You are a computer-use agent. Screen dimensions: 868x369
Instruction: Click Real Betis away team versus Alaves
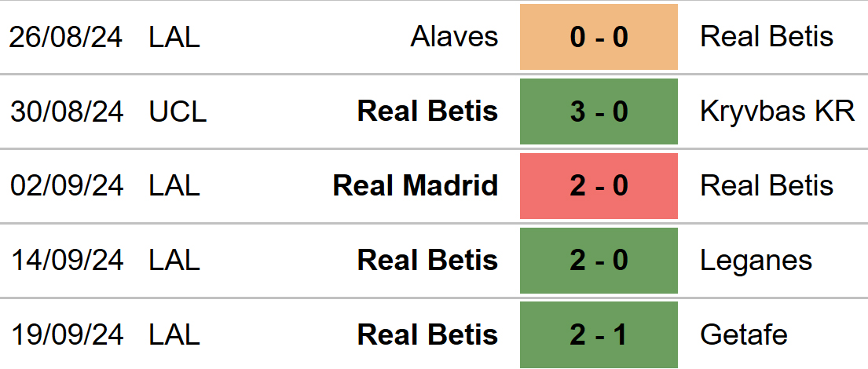click(x=767, y=37)
